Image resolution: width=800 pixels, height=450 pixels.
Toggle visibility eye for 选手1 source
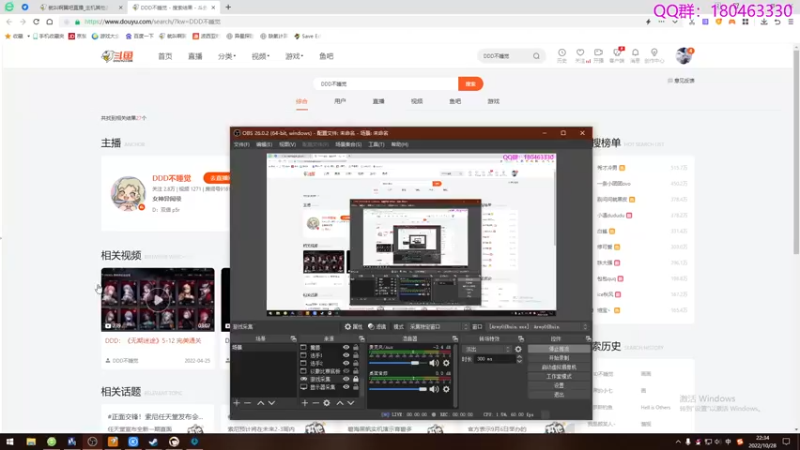(346, 356)
